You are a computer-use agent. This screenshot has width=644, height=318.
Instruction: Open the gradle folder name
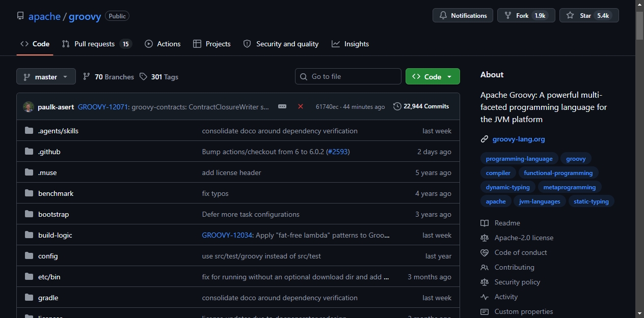48,298
